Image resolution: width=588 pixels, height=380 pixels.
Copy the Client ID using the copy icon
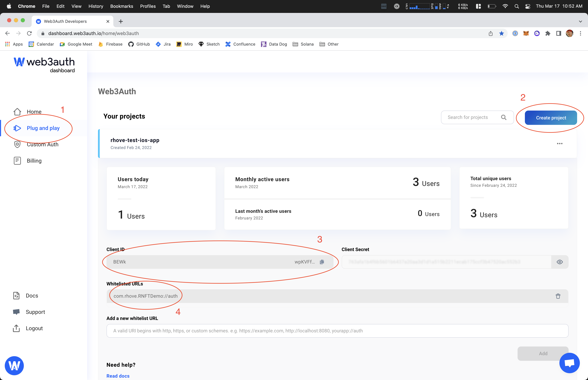(322, 262)
